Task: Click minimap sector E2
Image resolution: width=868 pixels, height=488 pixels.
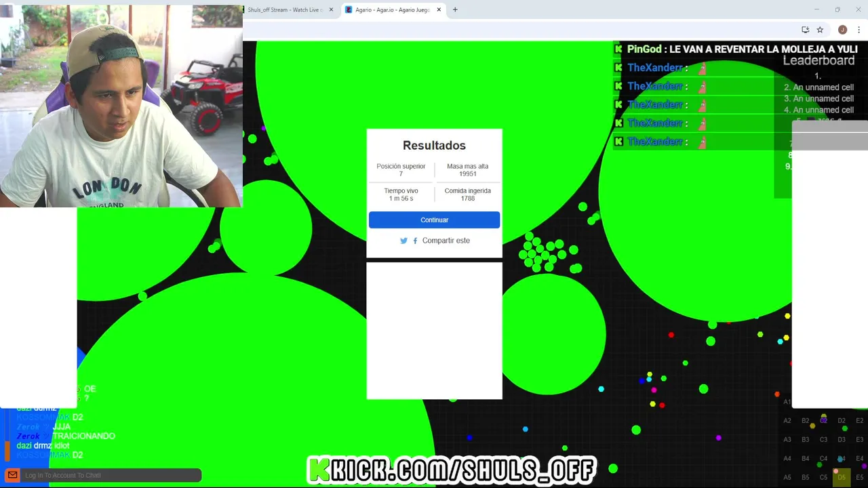Action: (860, 420)
